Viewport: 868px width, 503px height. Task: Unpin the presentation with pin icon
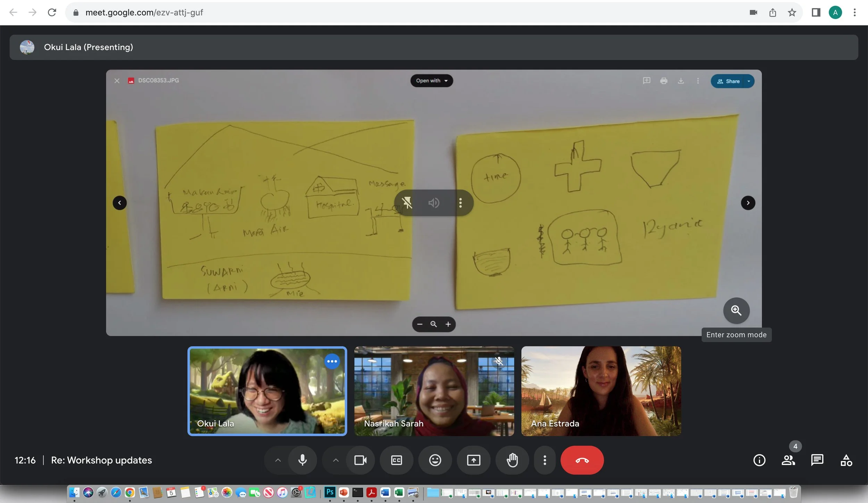[x=407, y=203]
